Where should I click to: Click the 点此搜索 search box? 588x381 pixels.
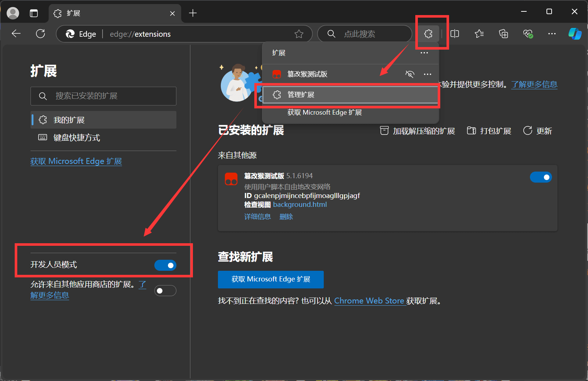point(365,34)
